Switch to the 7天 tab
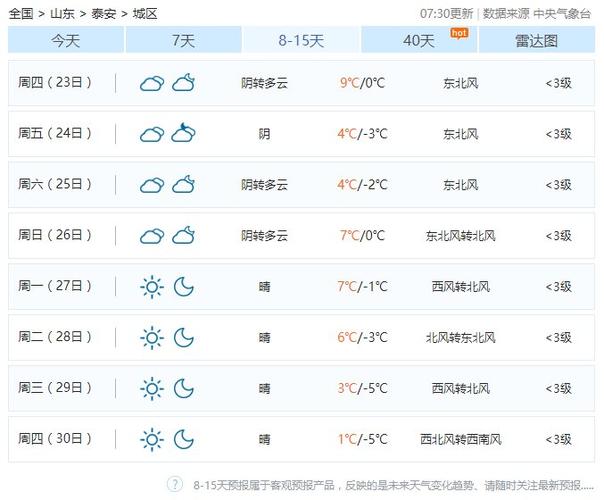The height and width of the screenshot is (500, 604). (x=183, y=40)
